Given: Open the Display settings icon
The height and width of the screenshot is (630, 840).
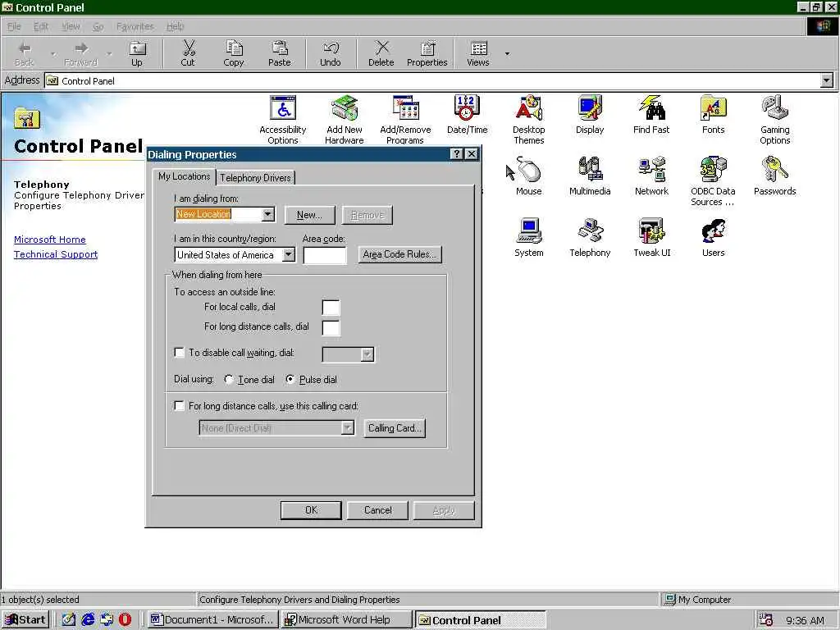Looking at the screenshot, I should click(590, 114).
